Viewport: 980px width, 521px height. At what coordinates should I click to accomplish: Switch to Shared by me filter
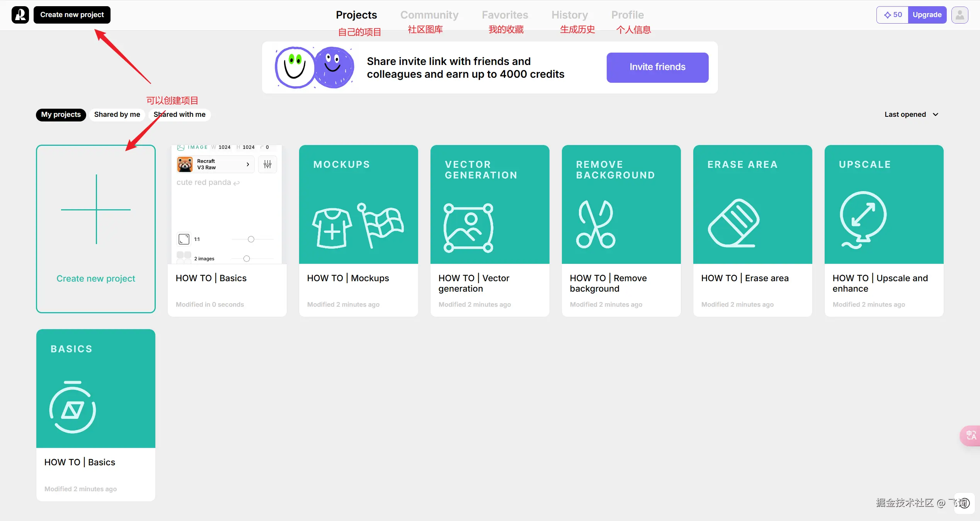117,114
